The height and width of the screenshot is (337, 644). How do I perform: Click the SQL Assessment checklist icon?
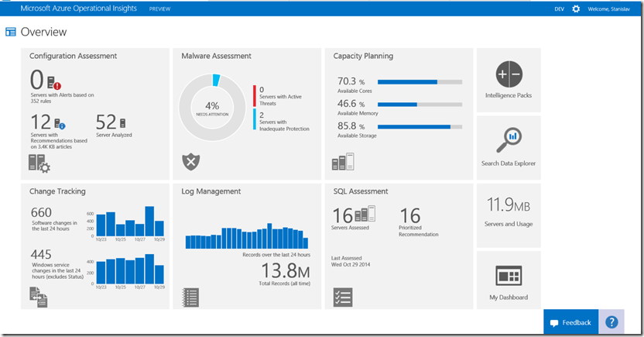coord(343,297)
